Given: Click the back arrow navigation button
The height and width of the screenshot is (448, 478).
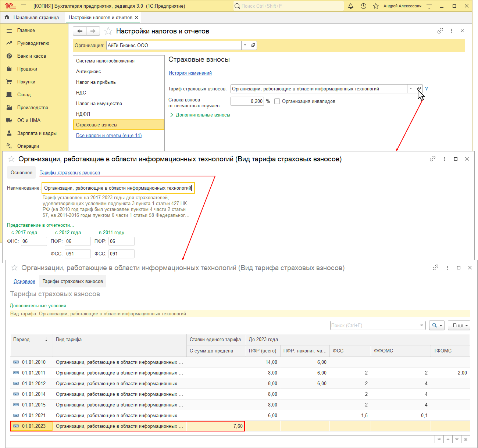Looking at the screenshot, I should [80, 31].
